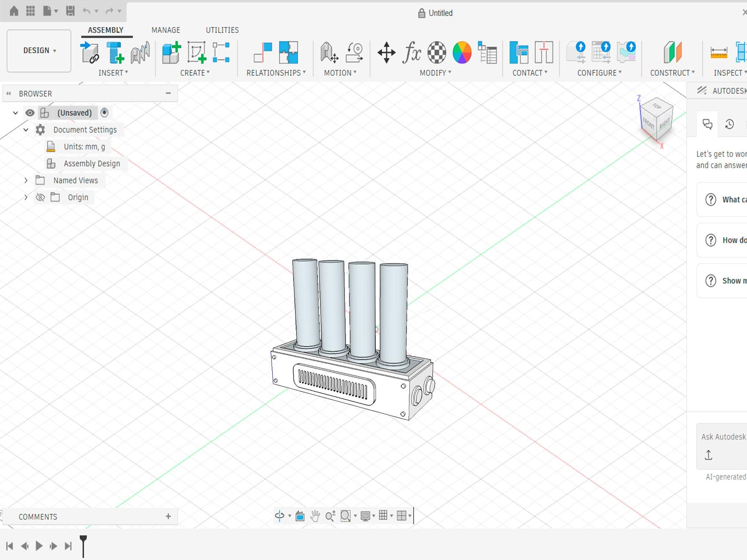Viewport: 747px width, 560px height.
Task: Open the MODIFY dropdown menu
Action: 436,73
